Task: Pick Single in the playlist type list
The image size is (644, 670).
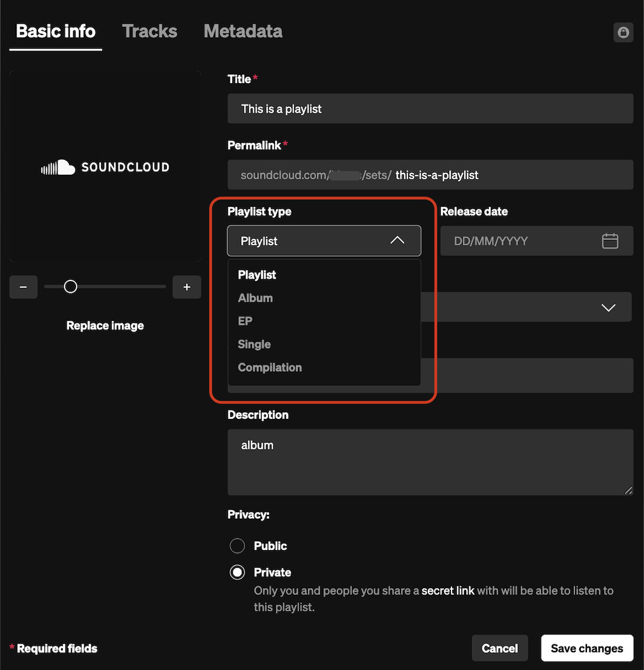Action: point(254,345)
